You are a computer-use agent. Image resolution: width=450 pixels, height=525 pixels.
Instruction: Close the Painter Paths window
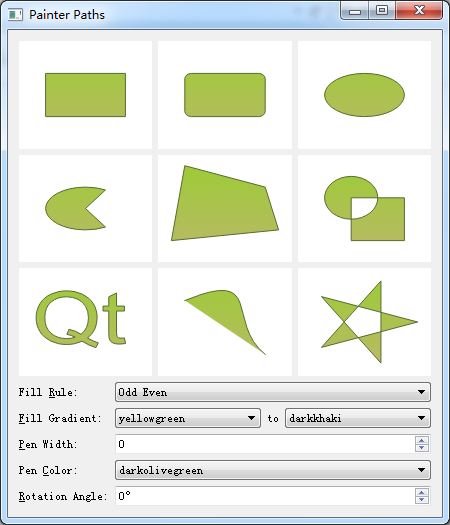pyautogui.click(x=419, y=11)
